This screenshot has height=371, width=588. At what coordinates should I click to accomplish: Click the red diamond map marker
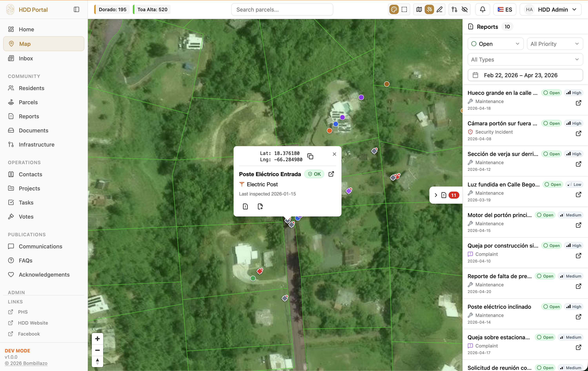coord(259,271)
